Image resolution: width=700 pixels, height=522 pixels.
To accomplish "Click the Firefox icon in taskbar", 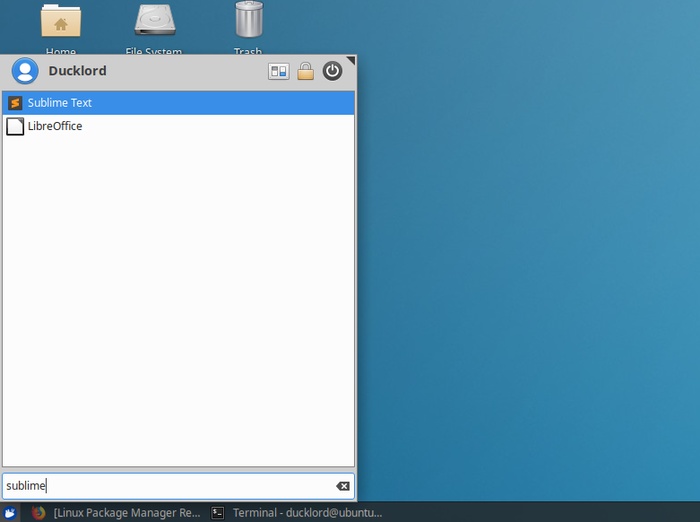I will 39,513.
